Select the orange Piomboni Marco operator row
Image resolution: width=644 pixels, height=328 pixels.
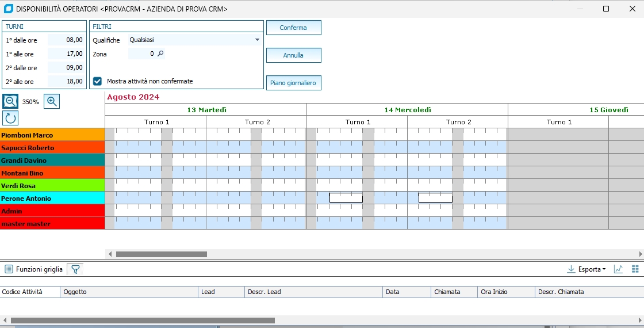point(52,135)
